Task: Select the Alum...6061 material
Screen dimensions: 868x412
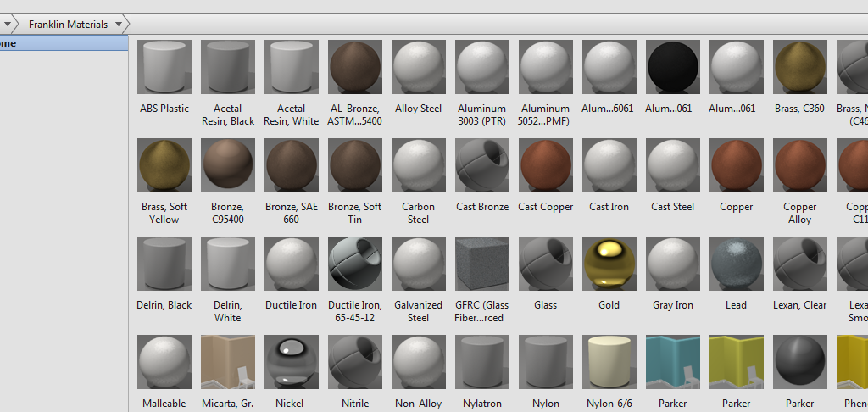Action: [609, 66]
